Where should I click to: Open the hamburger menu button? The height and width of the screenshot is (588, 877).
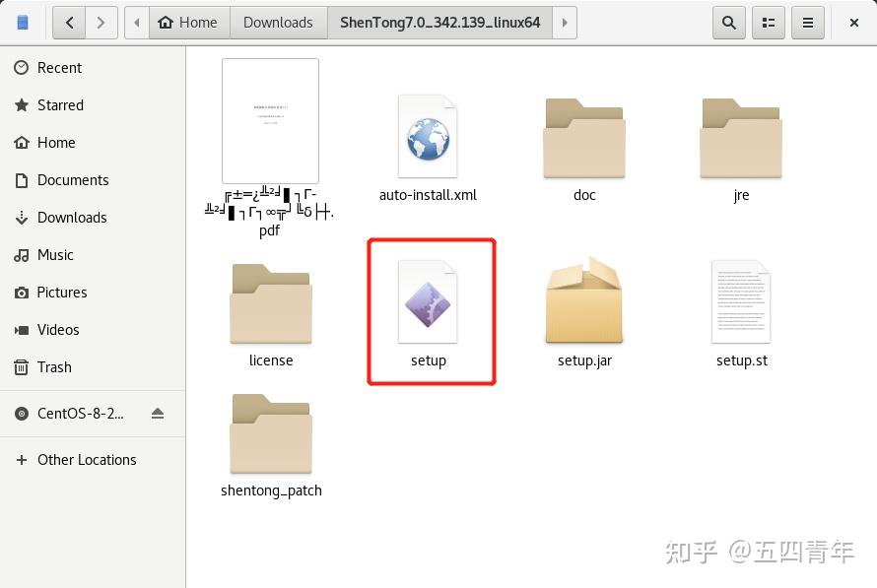(808, 23)
